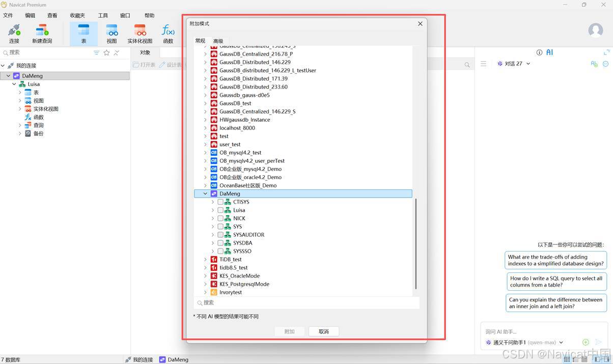Expand the TiDB_test connection
The width and height of the screenshot is (613, 364).
click(206, 260)
